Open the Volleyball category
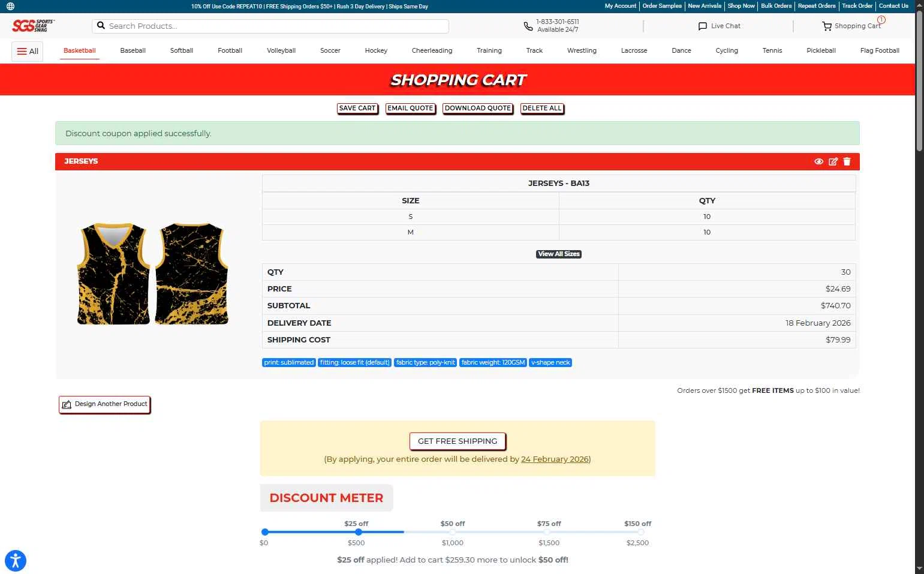Viewport: 924px width, 574px height. [281, 50]
